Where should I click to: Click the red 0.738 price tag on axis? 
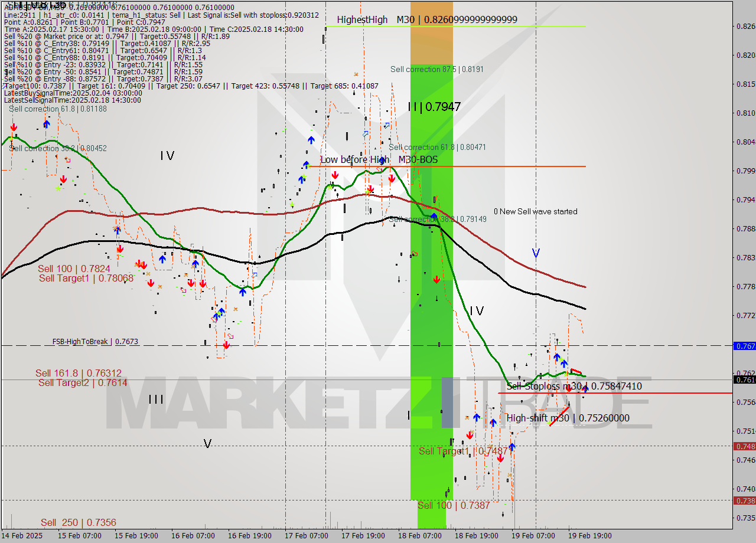(744, 501)
